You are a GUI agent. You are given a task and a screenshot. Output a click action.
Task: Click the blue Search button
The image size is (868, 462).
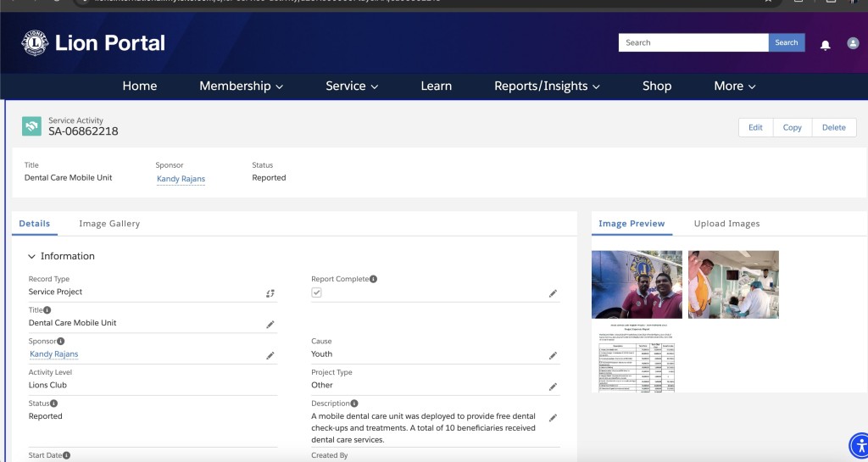coord(787,42)
